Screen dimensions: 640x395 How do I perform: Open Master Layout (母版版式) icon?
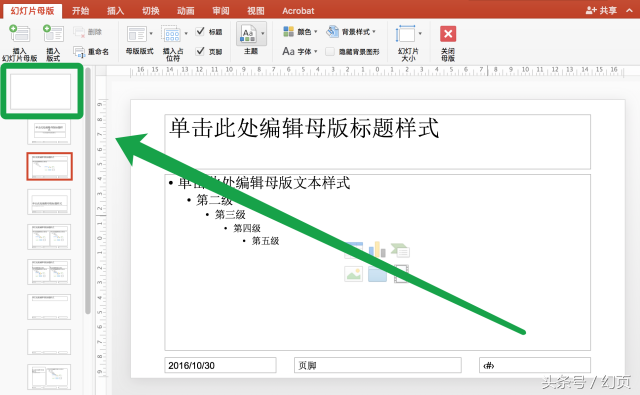coord(136,34)
